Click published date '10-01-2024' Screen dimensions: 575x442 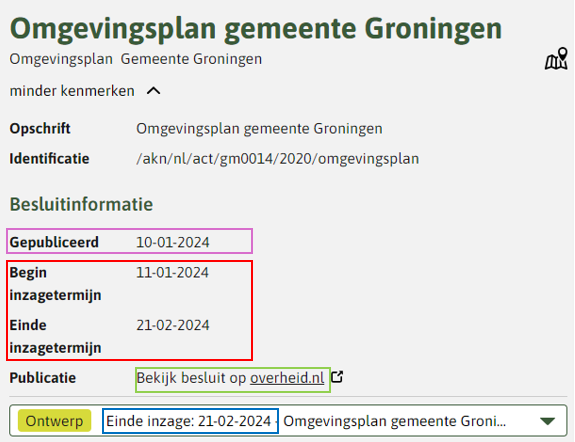tap(173, 242)
